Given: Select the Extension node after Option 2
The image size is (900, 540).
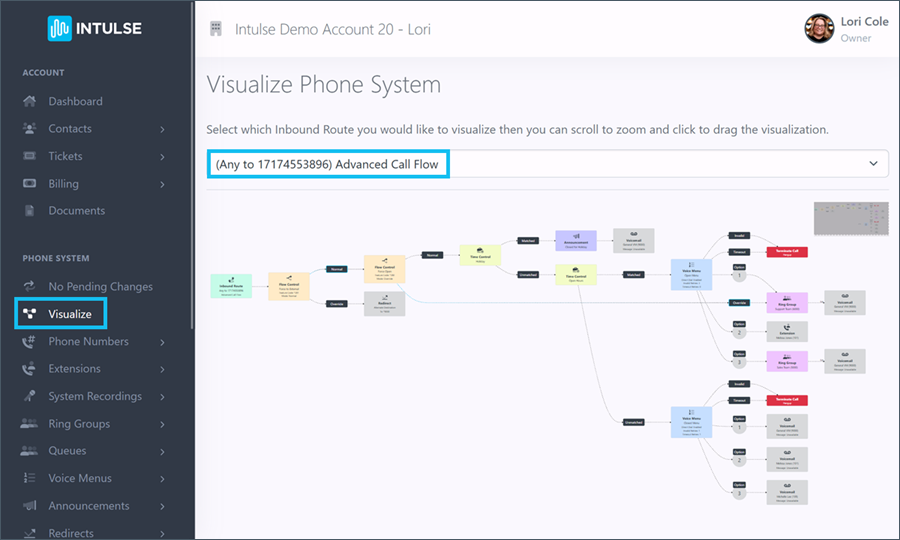Looking at the screenshot, I should tap(787, 332).
